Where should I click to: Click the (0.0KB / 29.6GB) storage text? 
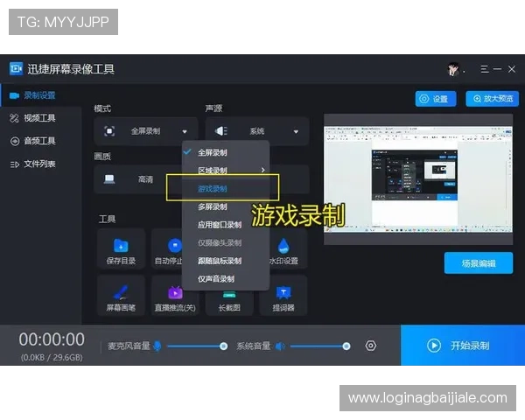click(52, 357)
